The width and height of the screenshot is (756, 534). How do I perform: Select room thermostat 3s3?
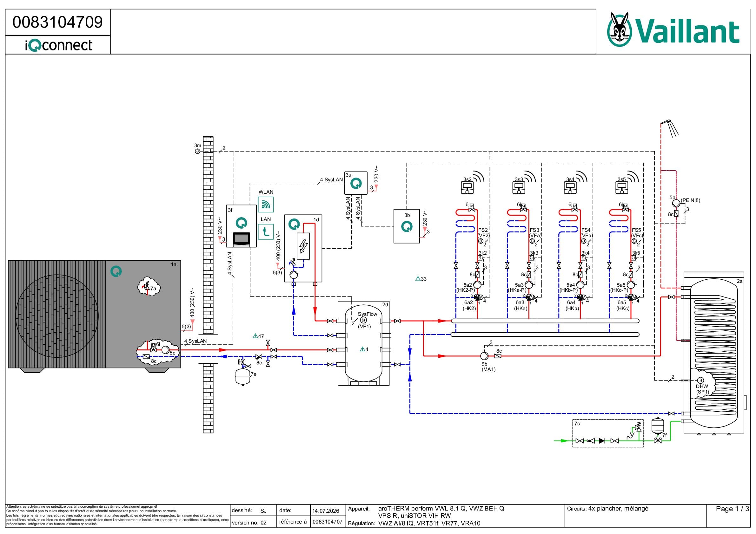519,187
